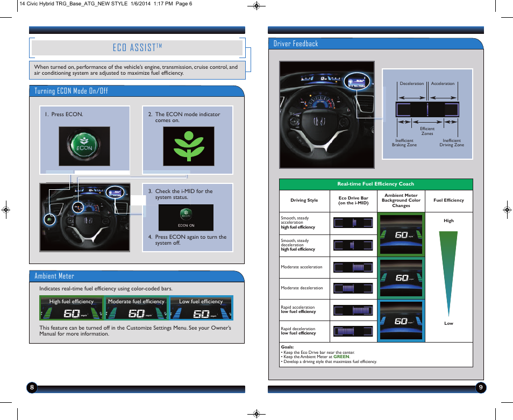Click the left-page steering wheel dashboard photo

pyautogui.click(x=85, y=217)
